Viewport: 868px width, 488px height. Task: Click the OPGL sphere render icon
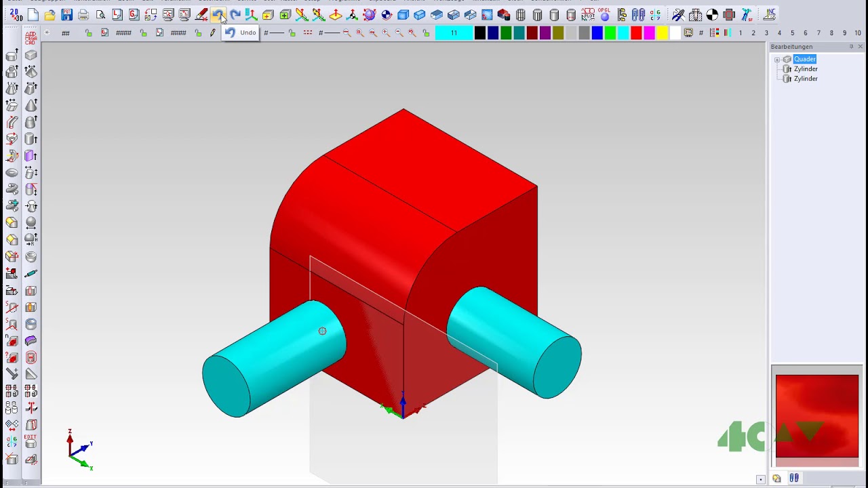604,15
